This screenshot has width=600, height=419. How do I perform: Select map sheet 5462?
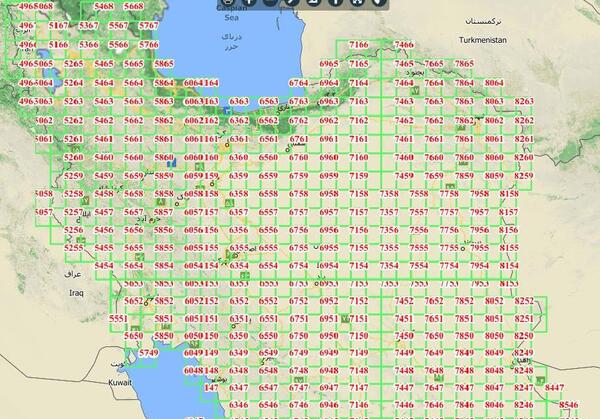click(x=104, y=121)
